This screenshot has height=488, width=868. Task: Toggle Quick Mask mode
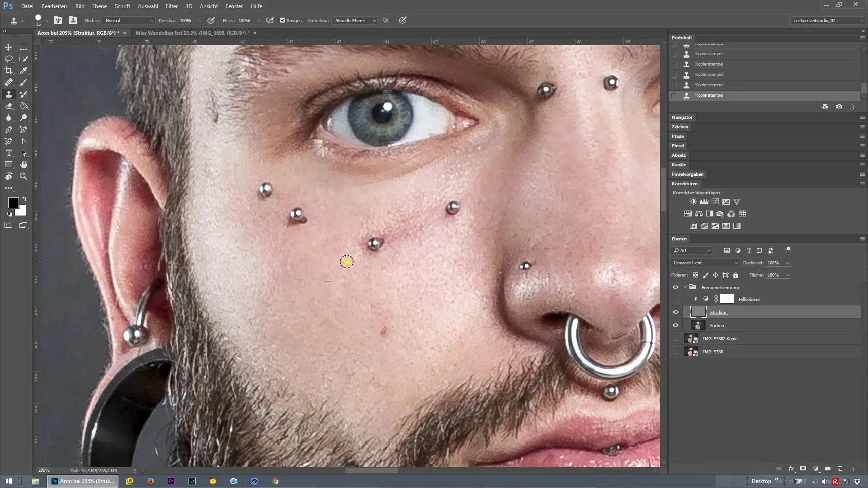click(x=9, y=225)
